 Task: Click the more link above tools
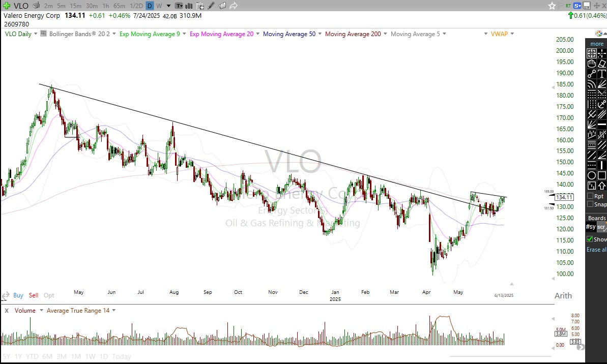(596, 44)
